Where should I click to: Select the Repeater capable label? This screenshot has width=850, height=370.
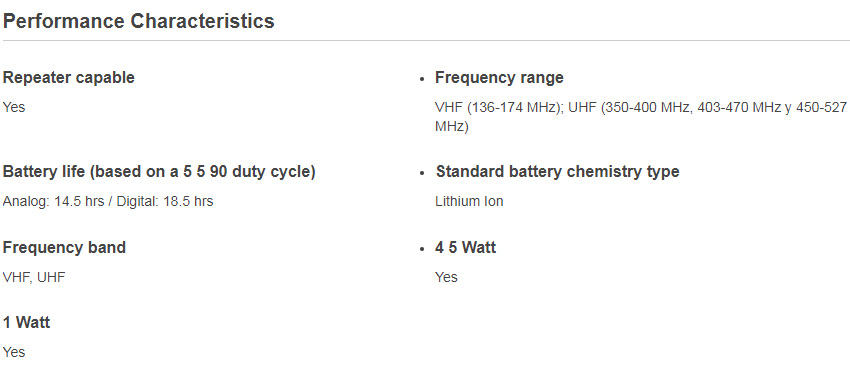[69, 77]
